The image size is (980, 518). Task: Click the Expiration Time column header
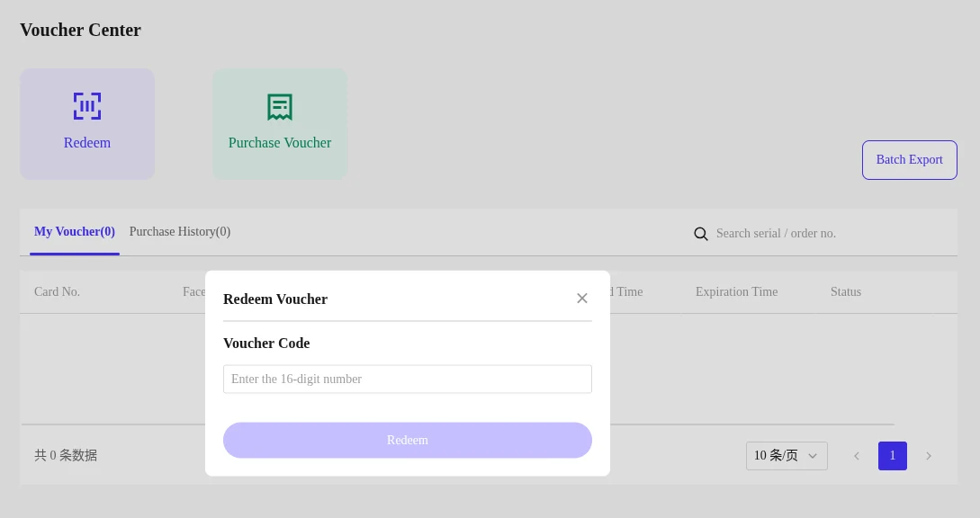(737, 291)
